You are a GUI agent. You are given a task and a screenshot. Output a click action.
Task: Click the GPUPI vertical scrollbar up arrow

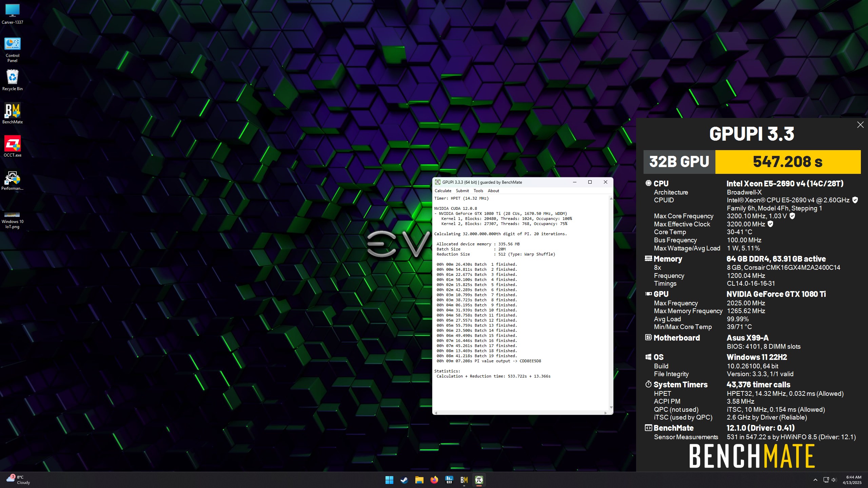(x=611, y=199)
